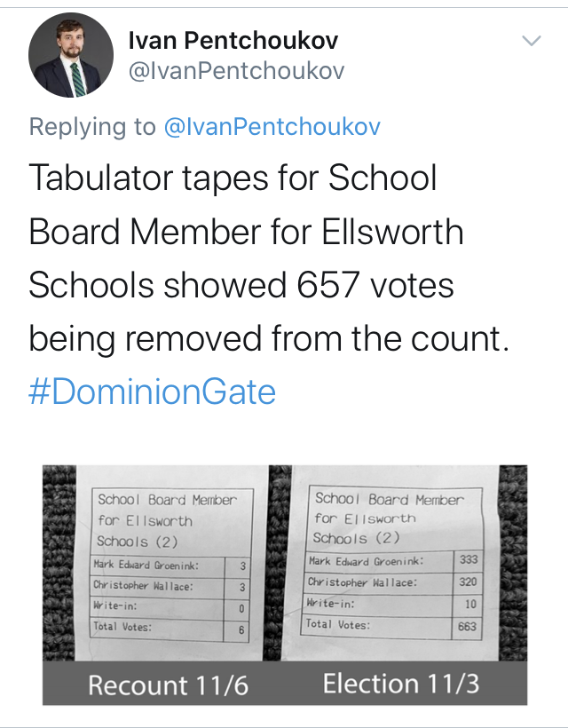View the left tabulator tape photo
The height and width of the screenshot is (728, 568).
point(155,563)
